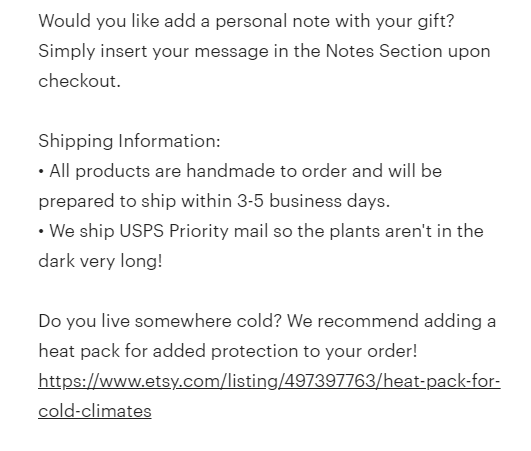This screenshot has height=451, width=531.
Task: Open the Etsy heat pack listing link
Action: point(269,381)
